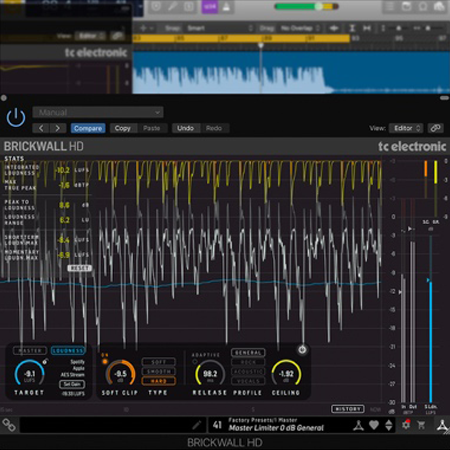
Task: Adjust the SOFT CLIP knob
Action: [x=120, y=374]
